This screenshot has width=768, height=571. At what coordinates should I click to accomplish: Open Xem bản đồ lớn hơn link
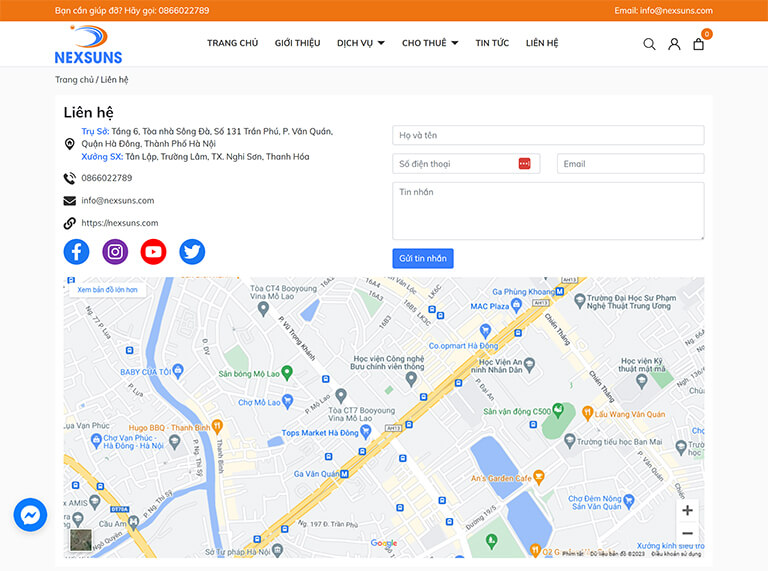107,289
